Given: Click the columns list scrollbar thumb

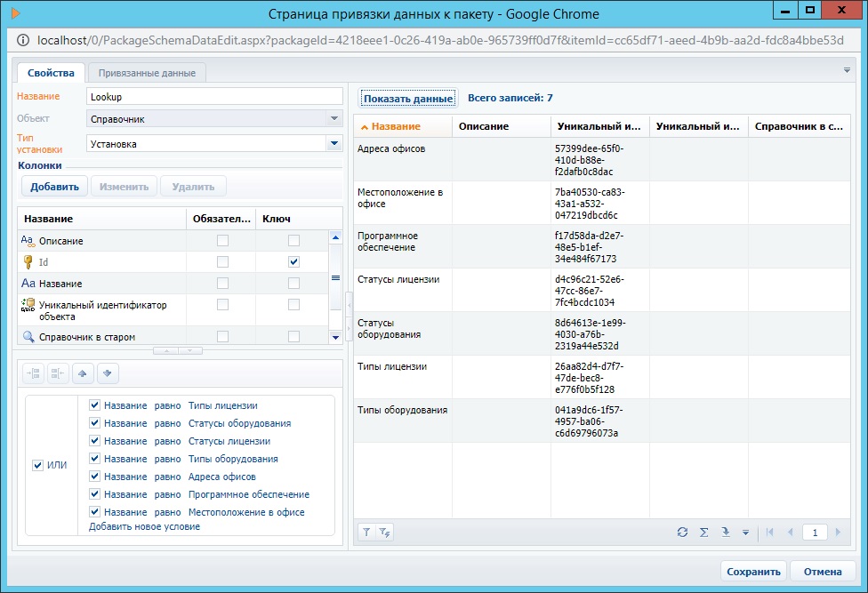Looking at the screenshot, I should (x=335, y=277).
